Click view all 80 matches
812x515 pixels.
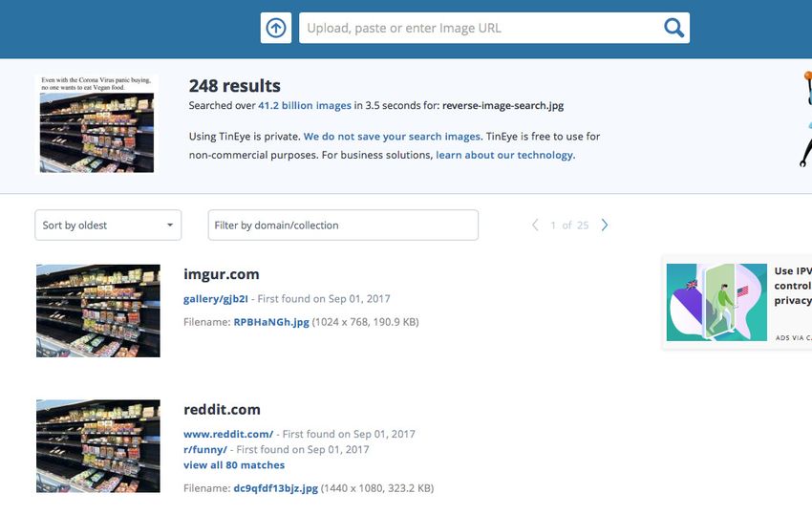point(234,465)
